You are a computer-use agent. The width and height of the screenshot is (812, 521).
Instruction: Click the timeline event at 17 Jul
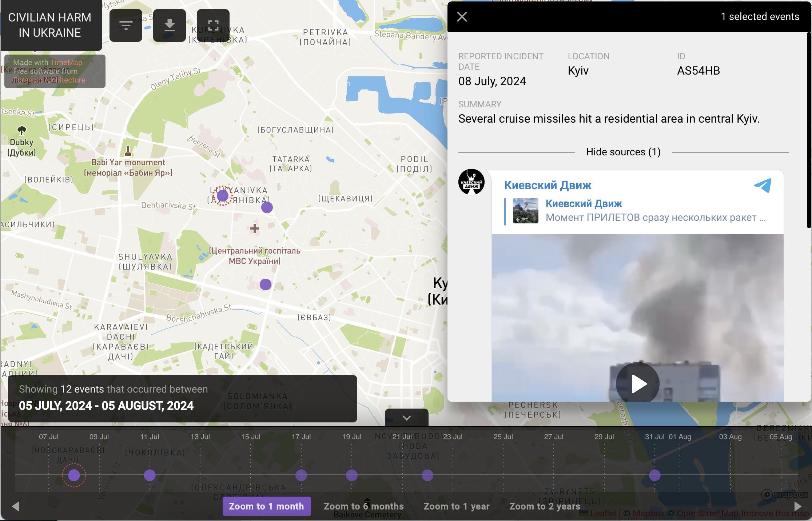pos(301,475)
